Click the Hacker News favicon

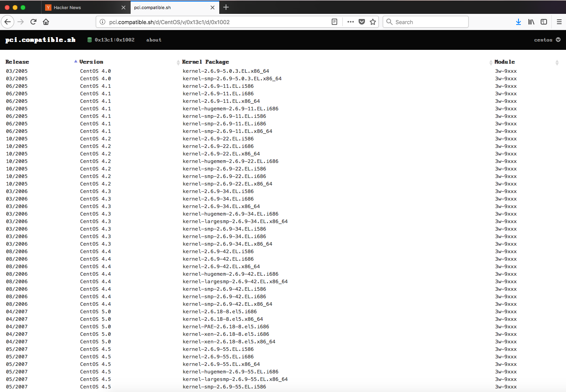48,8
